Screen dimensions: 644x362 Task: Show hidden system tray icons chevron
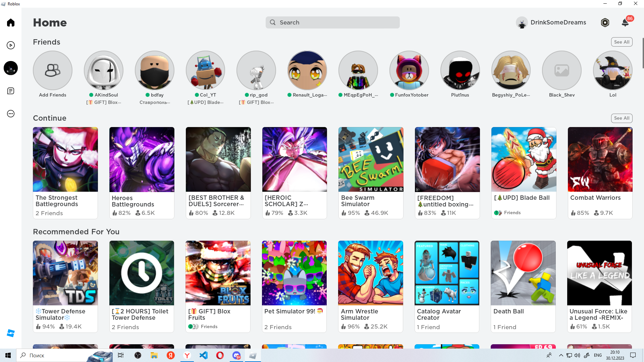[x=561, y=355]
